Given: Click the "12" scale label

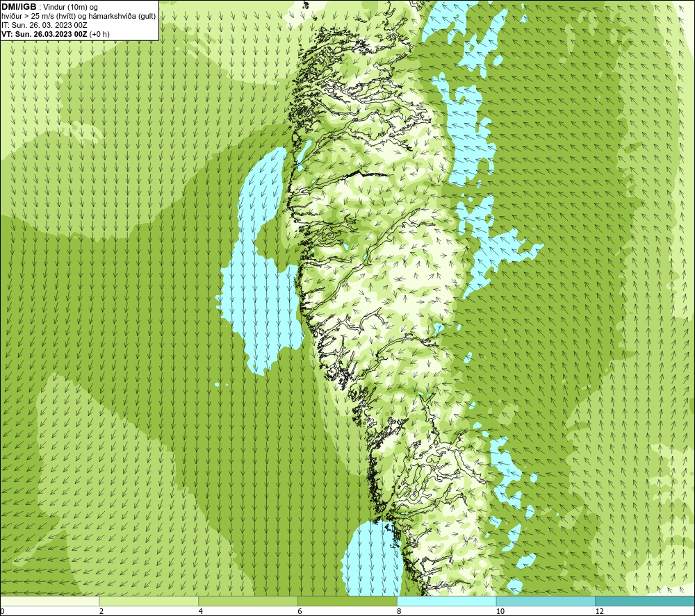Looking at the screenshot, I should 600,611.
